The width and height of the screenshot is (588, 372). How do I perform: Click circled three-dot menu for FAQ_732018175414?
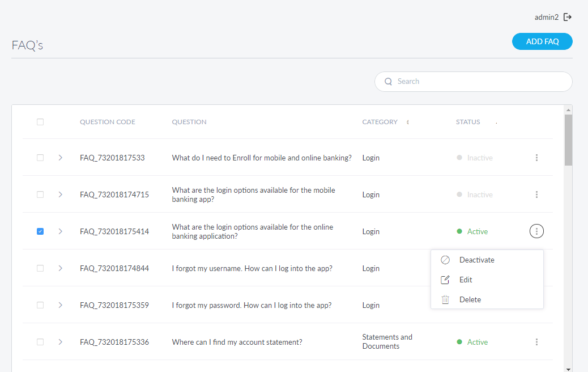[536, 231]
